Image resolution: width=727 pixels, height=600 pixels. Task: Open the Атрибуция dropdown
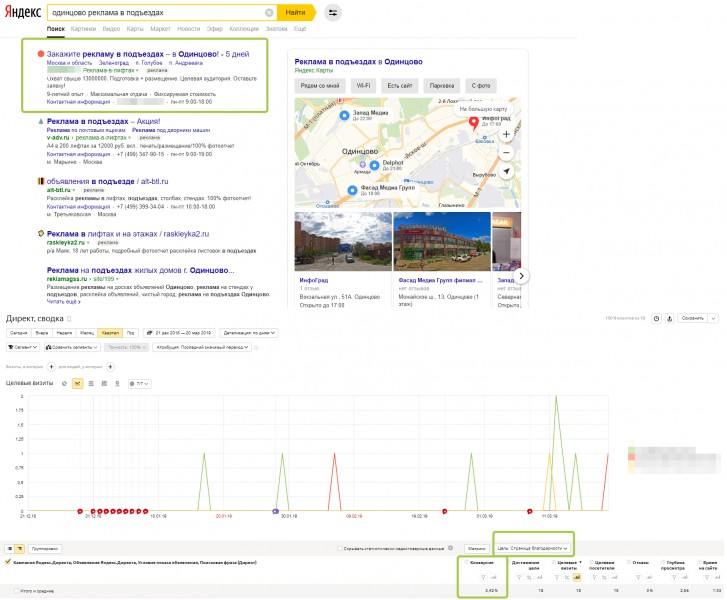202,347
